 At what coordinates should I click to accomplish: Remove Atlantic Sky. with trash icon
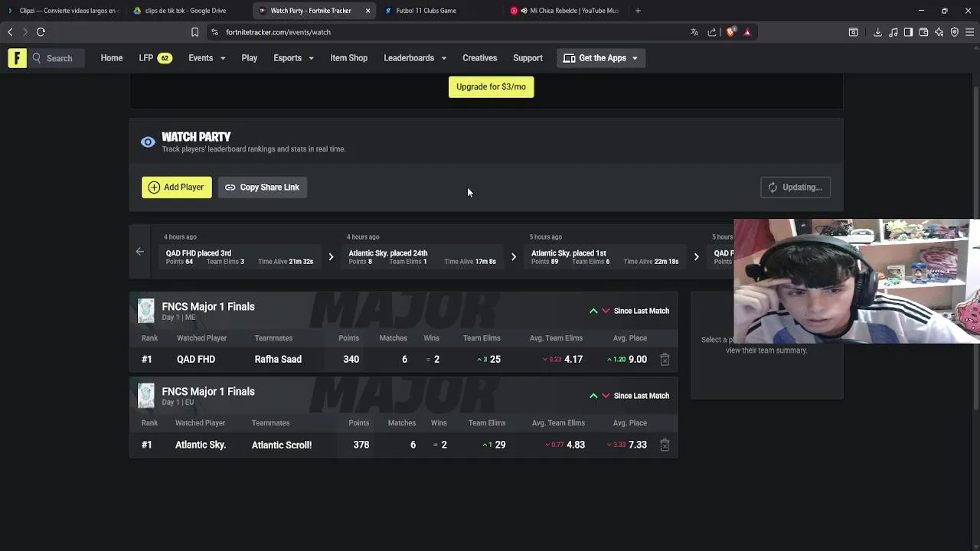(665, 445)
